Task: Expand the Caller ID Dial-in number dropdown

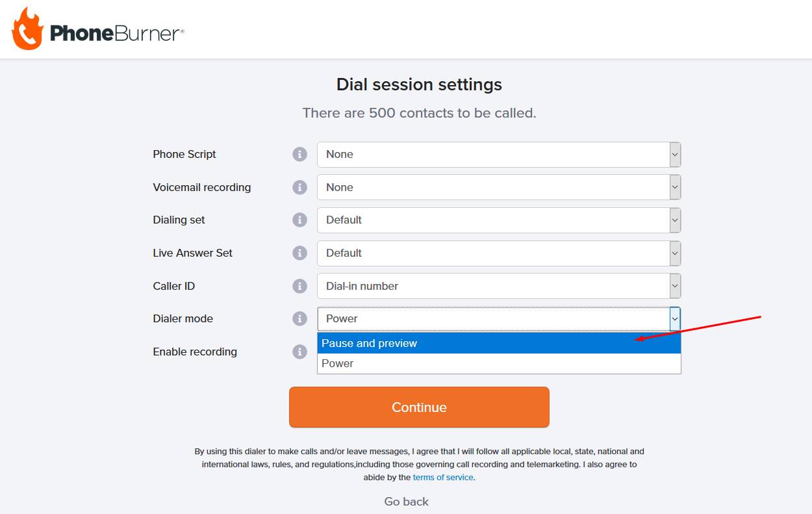Action: pos(499,286)
